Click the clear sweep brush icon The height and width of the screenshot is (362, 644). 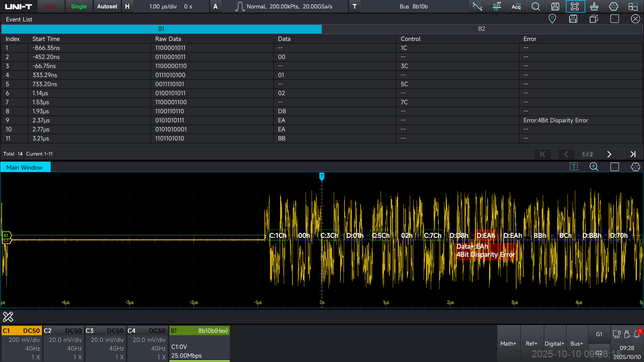pos(594,6)
